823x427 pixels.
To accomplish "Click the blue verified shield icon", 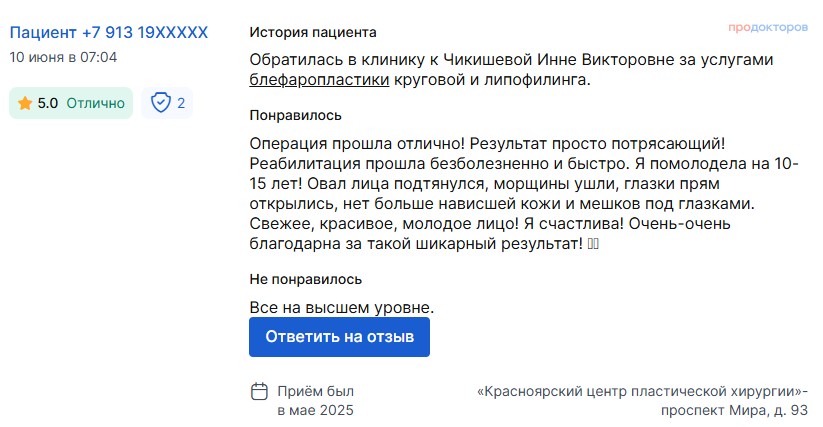I will (x=161, y=103).
